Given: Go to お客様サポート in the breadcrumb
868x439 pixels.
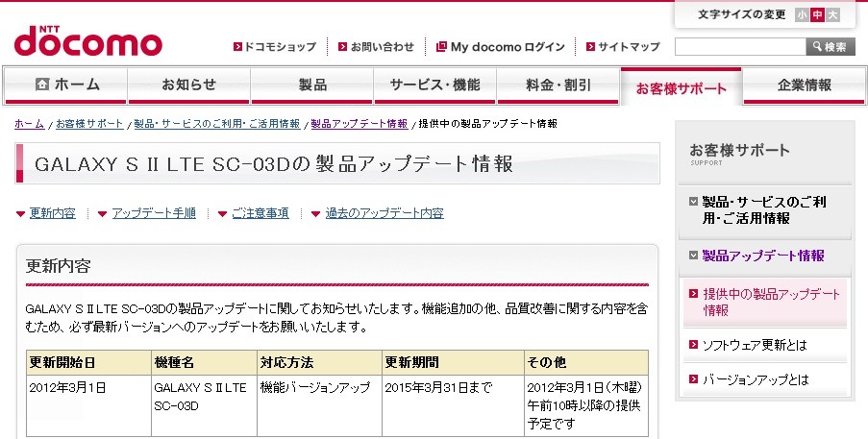Looking at the screenshot, I should [x=89, y=124].
